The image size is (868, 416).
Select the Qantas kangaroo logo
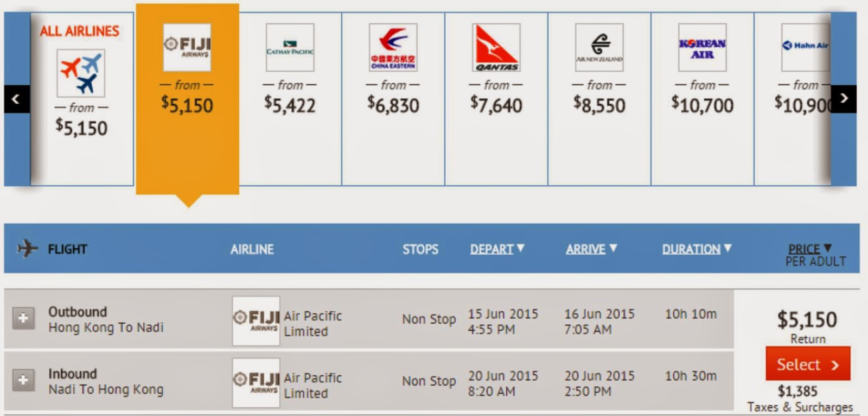point(496,47)
